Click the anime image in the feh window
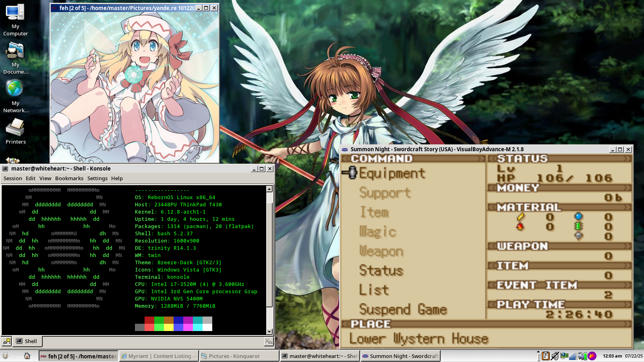This screenshot has width=644, height=362. [x=135, y=87]
